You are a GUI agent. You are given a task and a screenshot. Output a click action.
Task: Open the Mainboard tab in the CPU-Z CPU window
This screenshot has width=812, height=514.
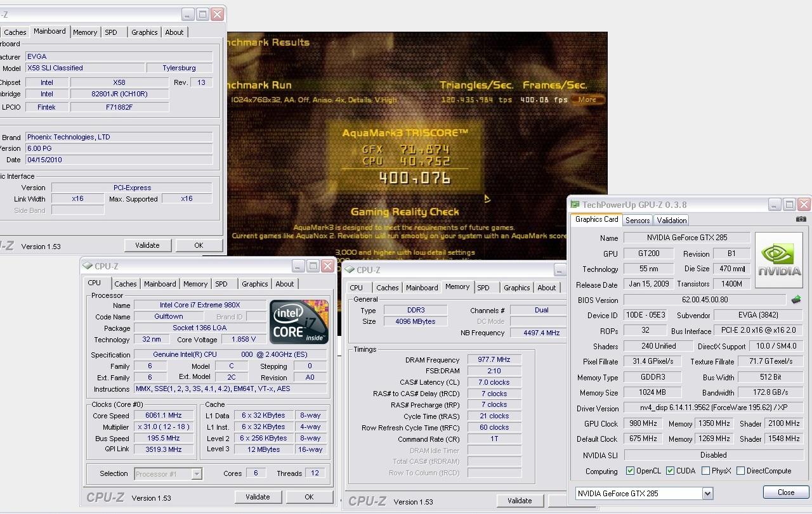point(160,284)
